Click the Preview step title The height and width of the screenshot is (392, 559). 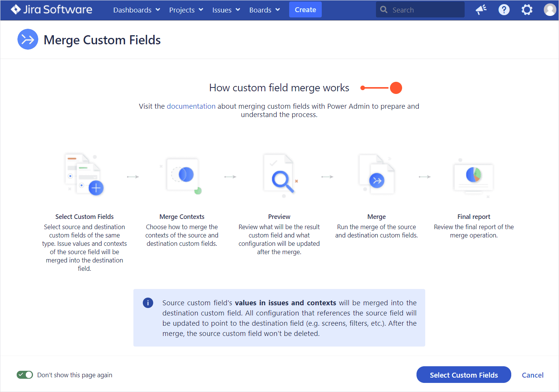[279, 217]
